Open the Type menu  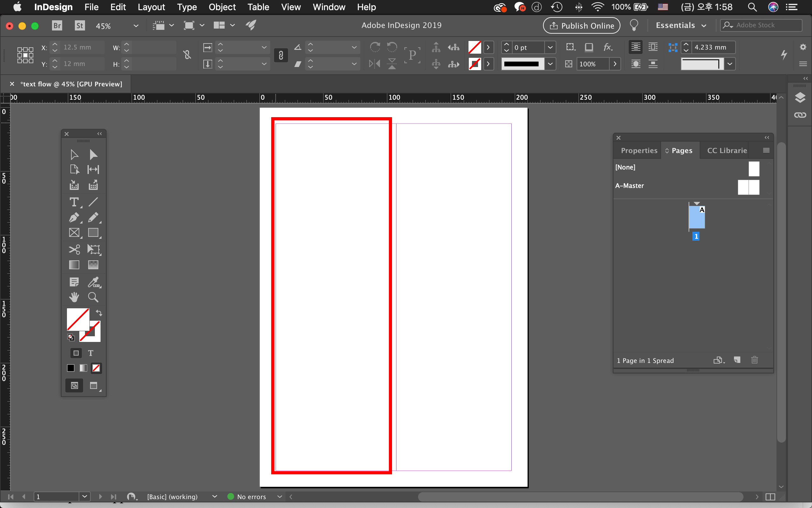point(187,7)
